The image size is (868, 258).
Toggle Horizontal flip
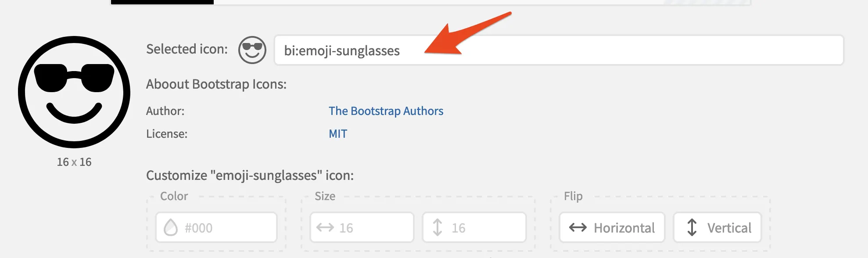[x=612, y=228]
